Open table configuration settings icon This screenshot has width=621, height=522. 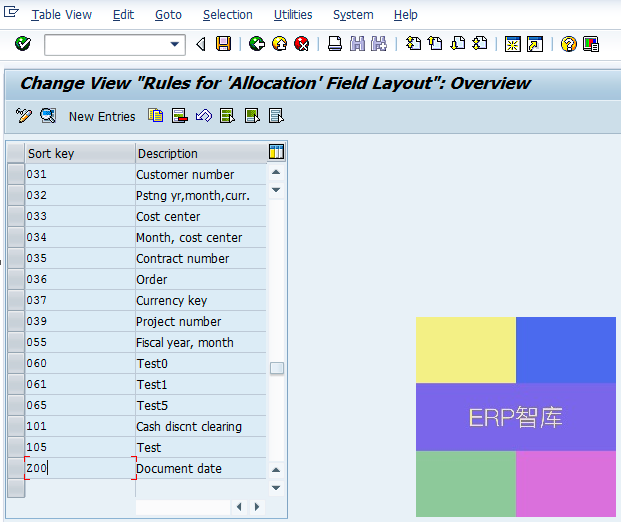point(276,152)
